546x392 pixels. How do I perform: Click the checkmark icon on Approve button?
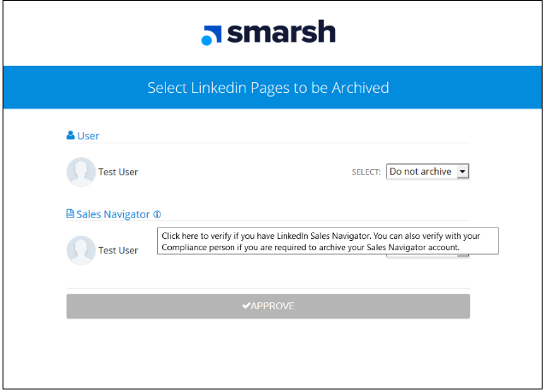[x=246, y=306]
